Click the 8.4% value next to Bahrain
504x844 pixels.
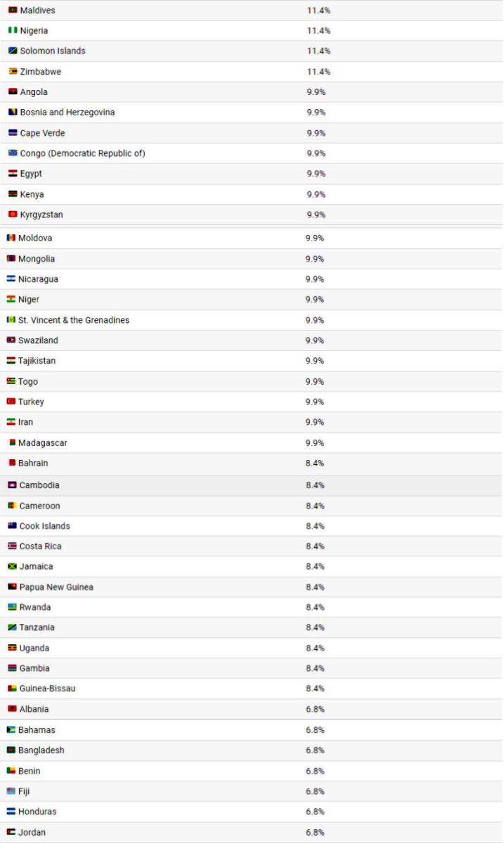[315, 463]
